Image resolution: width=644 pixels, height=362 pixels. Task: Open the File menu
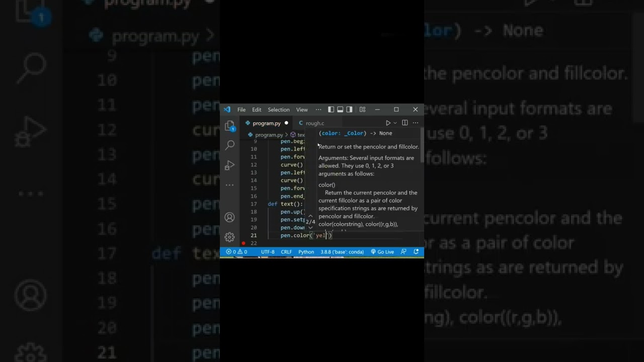point(242,110)
